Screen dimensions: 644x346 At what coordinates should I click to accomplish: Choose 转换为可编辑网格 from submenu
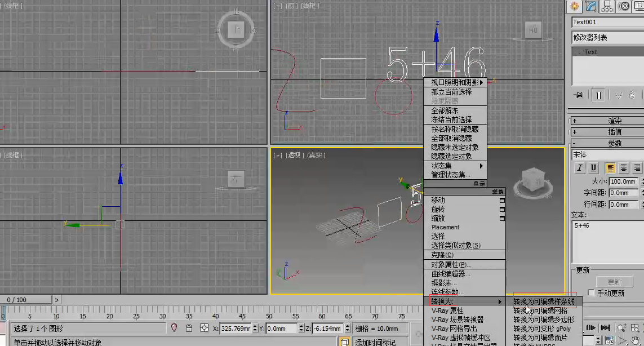pyautogui.click(x=544, y=310)
